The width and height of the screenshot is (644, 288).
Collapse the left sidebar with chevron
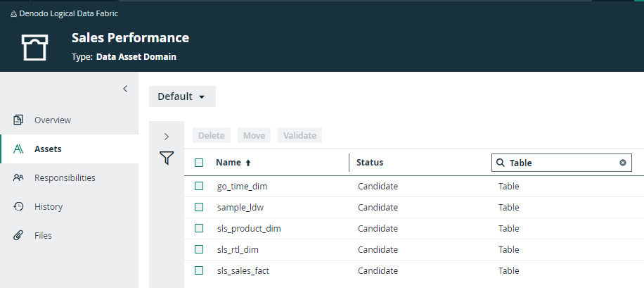(125, 89)
